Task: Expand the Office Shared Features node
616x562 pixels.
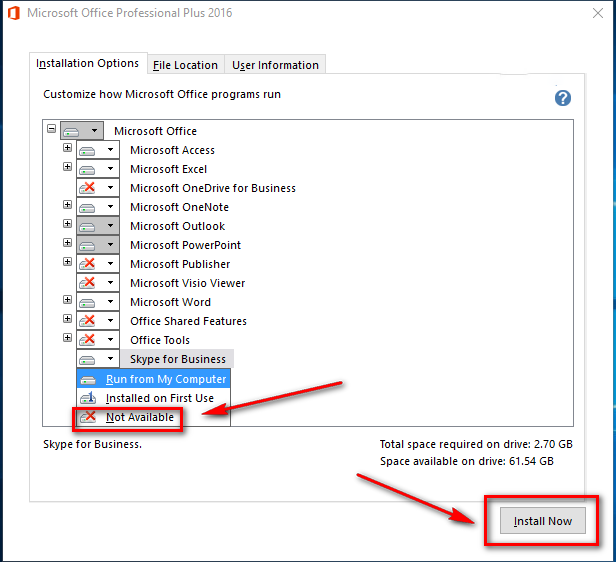Action: point(68,320)
